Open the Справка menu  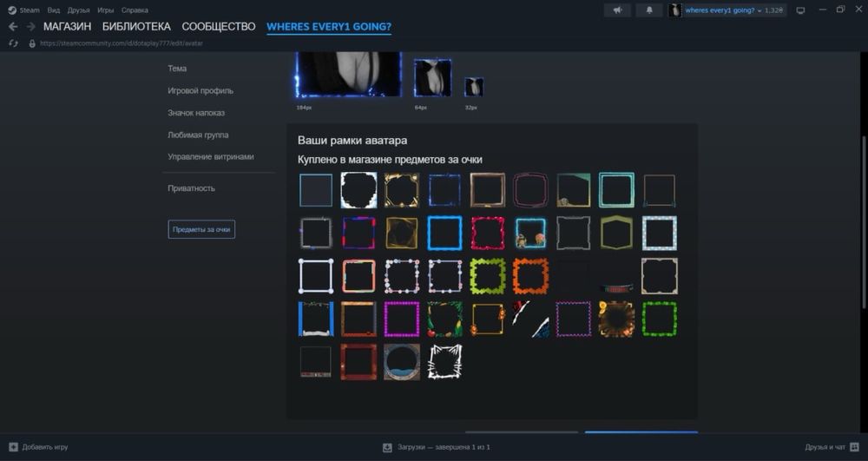[x=135, y=10]
